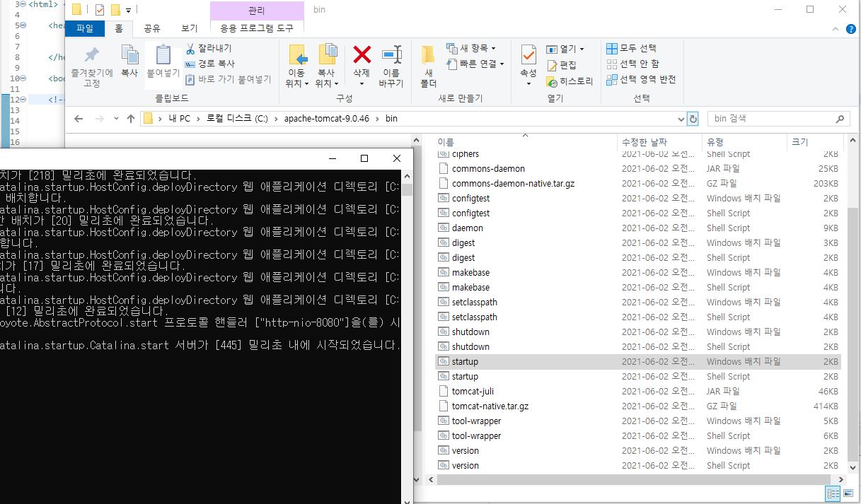Click the 즐겨찾기에 고정 pin icon
Screen dimensions: 861x504
pos(92,56)
